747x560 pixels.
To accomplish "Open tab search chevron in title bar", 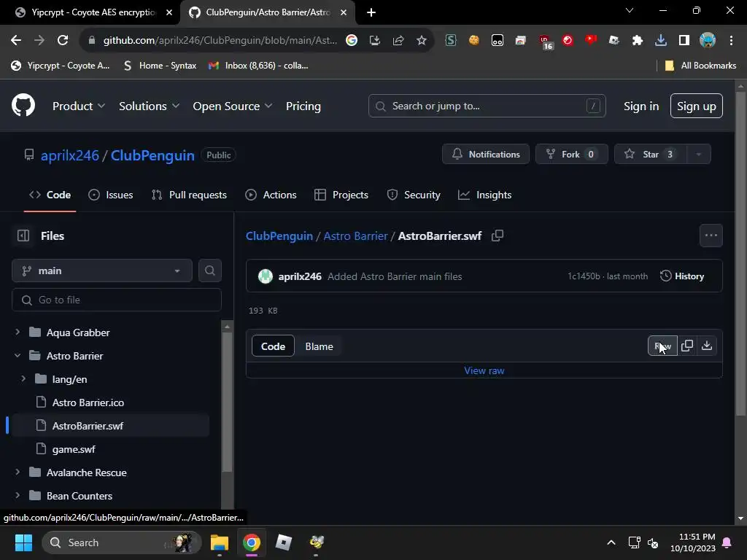I will click(630, 10).
